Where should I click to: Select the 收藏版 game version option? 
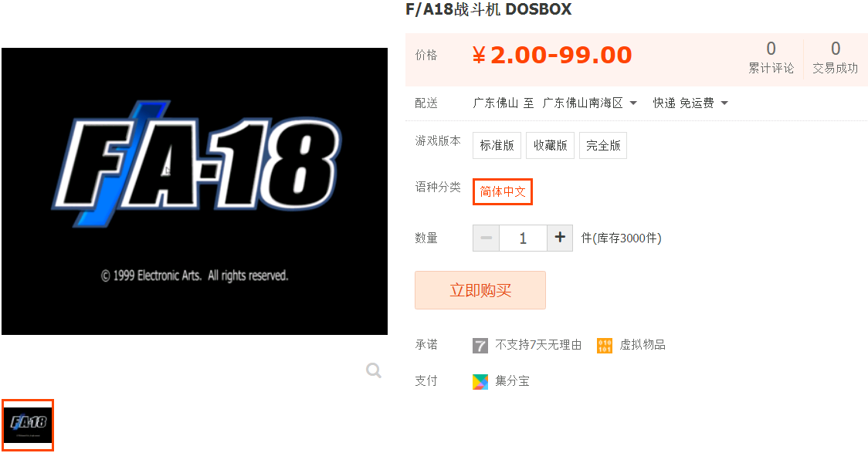coord(550,145)
